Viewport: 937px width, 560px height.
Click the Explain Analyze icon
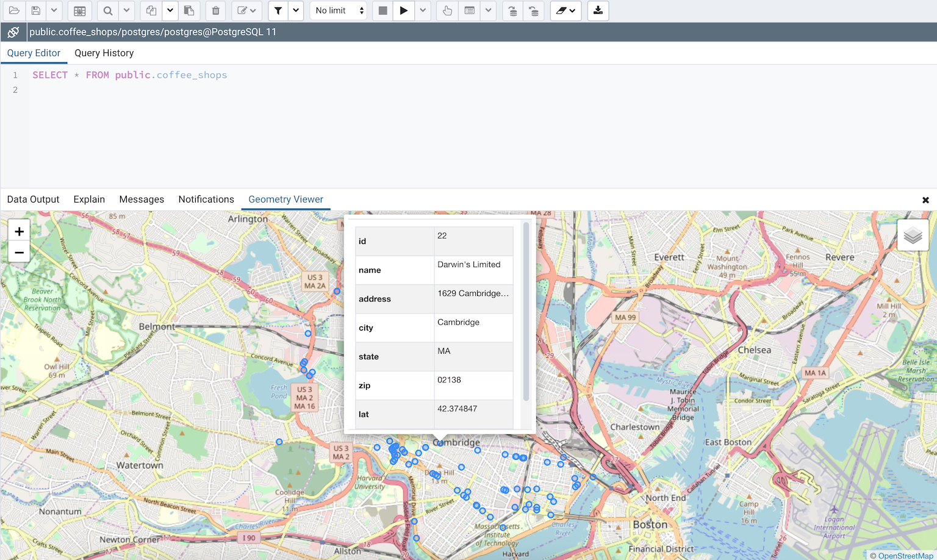pyautogui.click(x=469, y=10)
